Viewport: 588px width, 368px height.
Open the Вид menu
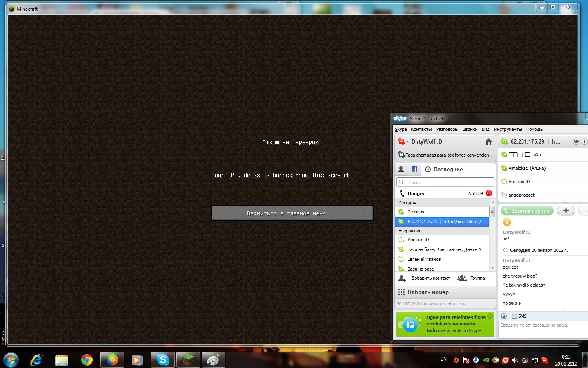[x=486, y=129]
